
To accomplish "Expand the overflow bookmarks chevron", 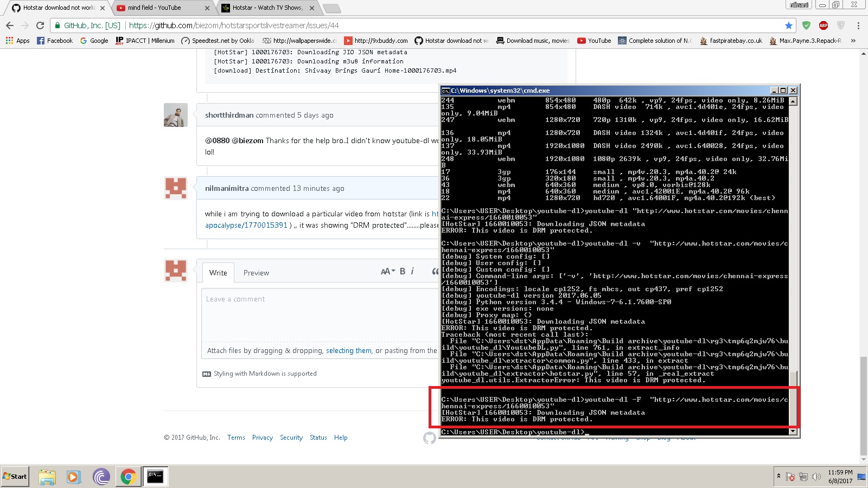I will coord(853,41).
